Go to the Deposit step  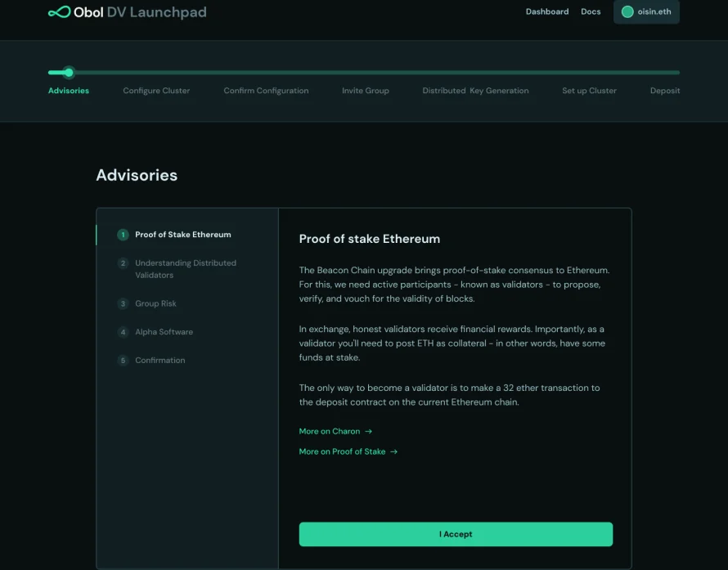click(x=665, y=91)
